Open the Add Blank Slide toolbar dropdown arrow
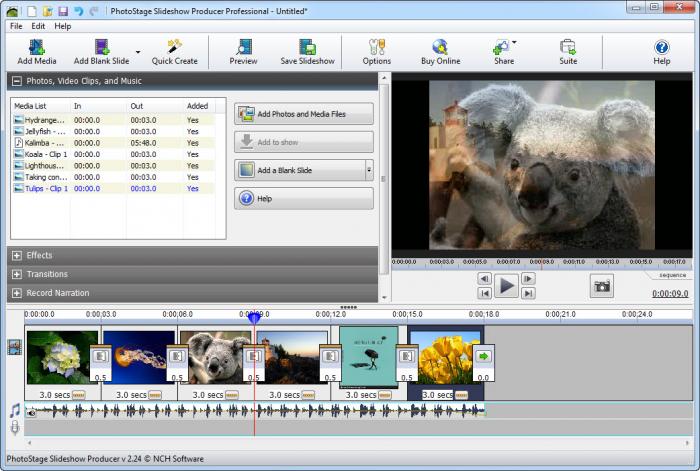Screen dimensions: 700x471 [x=138, y=52]
